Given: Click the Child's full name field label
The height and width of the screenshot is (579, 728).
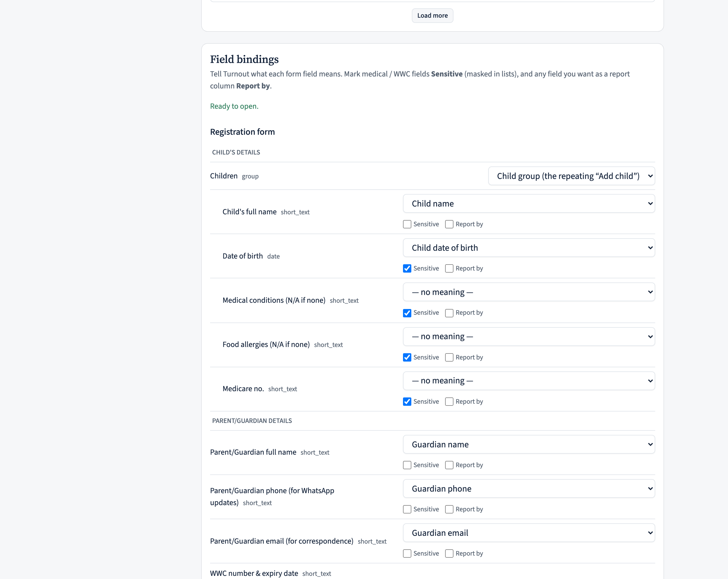Looking at the screenshot, I should click(x=249, y=212).
